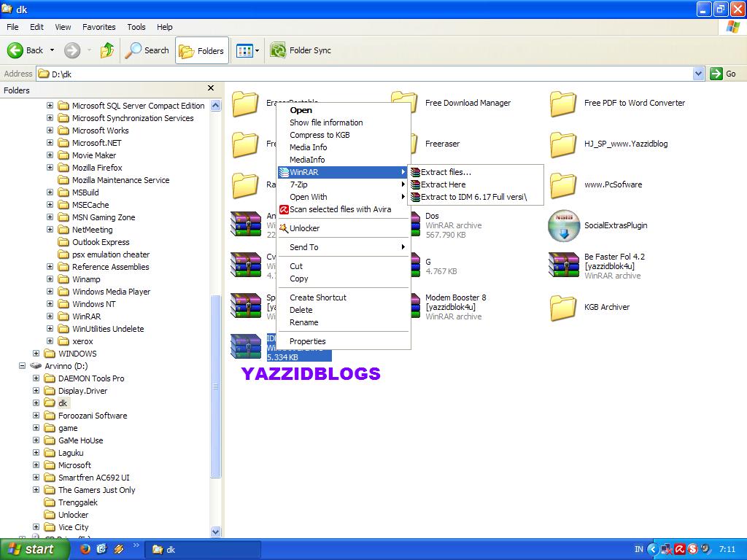Screen dimensions: 747x560
Task: Select Show file information menu entry
Action: click(344, 122)
